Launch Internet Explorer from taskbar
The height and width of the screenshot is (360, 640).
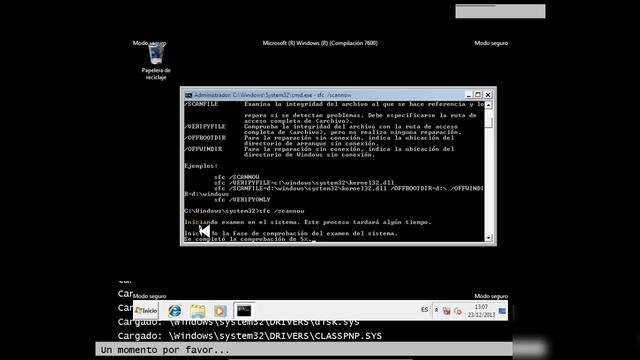pos(175,311)
